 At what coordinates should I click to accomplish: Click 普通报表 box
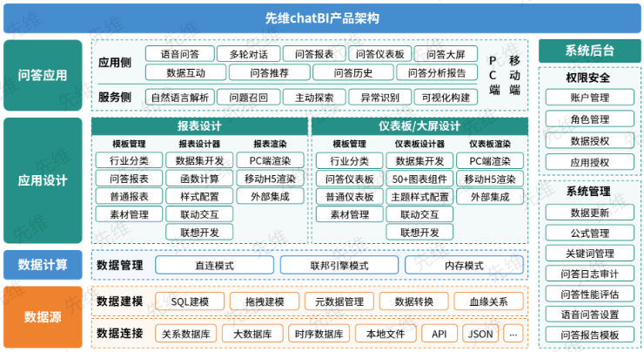(129, 197)
